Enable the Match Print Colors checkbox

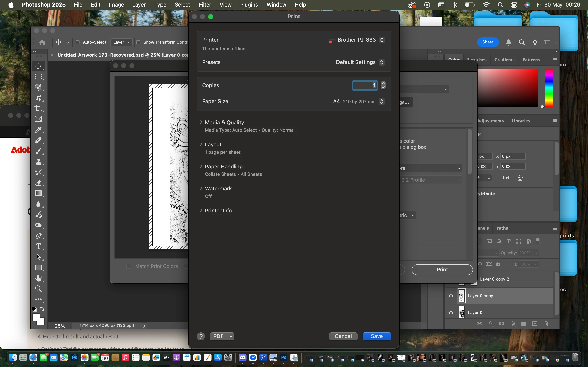coord(129,266)
